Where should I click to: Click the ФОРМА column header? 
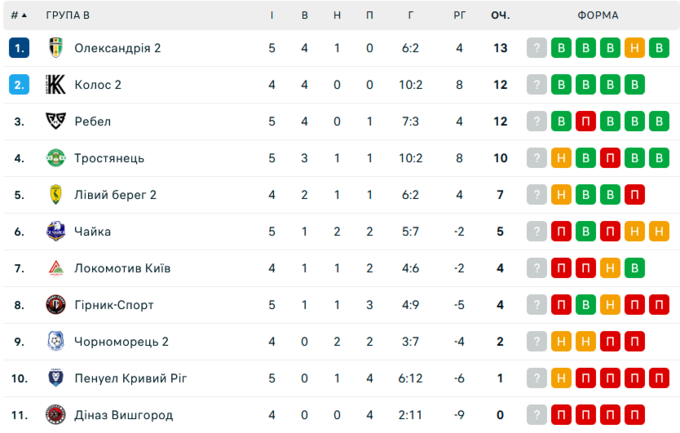pyautogui.click(x=598, y=15)
